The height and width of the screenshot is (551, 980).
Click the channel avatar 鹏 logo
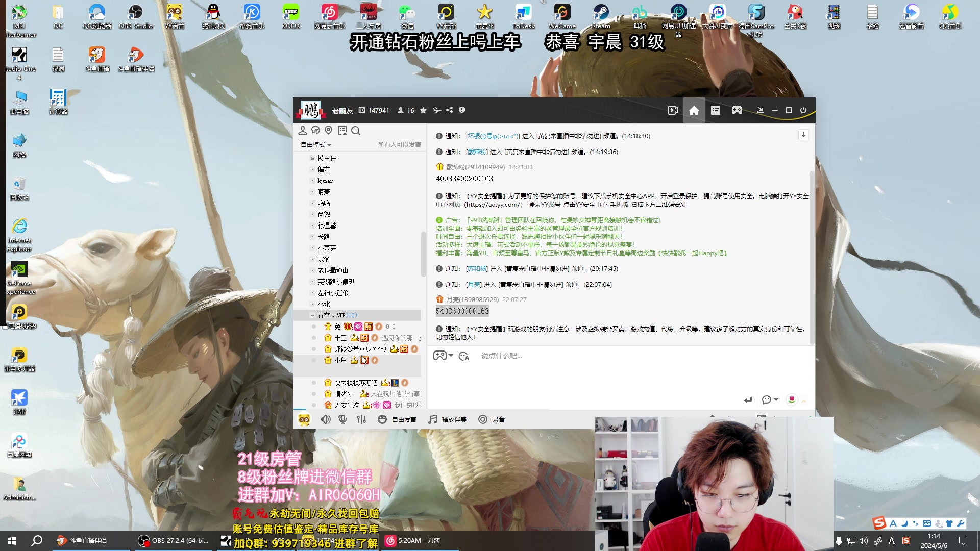[311, 110]
